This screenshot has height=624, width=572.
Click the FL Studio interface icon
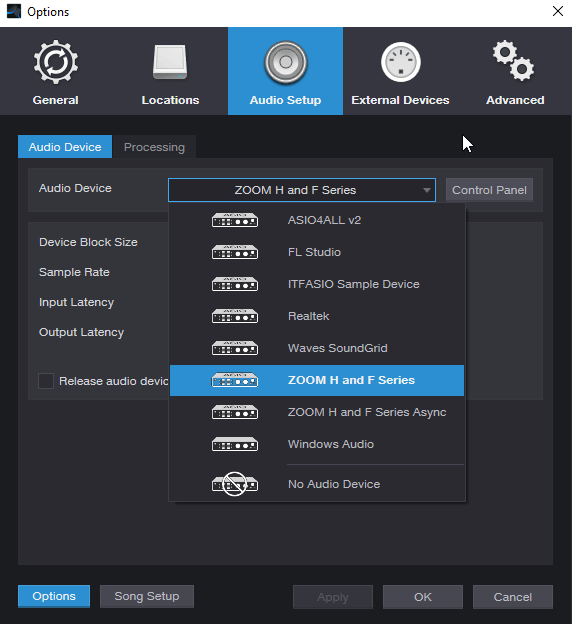click(x=235, y=252)
